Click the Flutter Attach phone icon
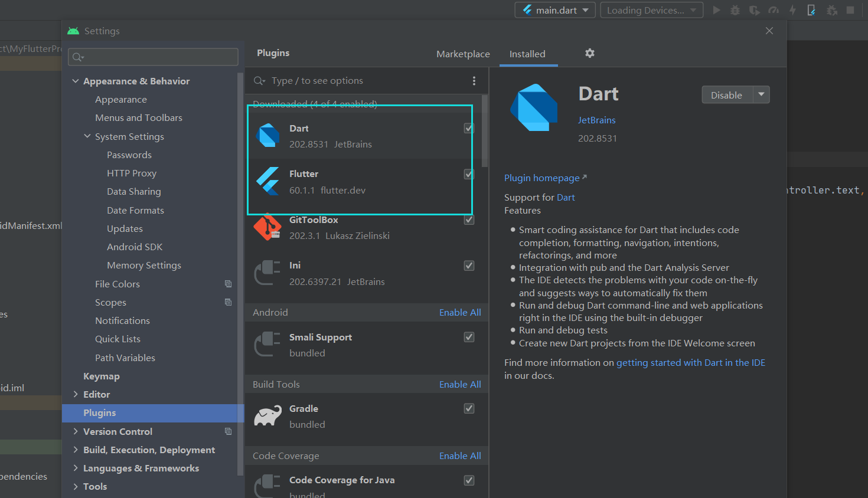This screenshot has height=498, width=868. [x=812, y=10]
